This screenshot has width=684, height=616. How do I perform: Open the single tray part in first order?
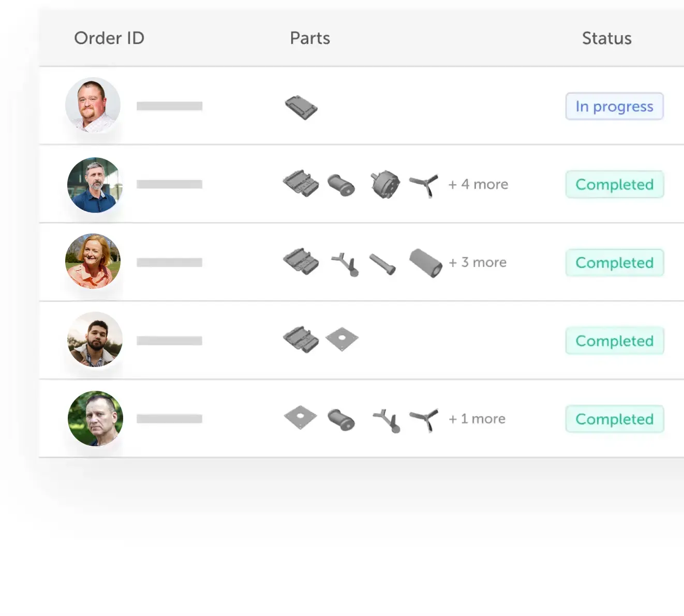[301, 107]
